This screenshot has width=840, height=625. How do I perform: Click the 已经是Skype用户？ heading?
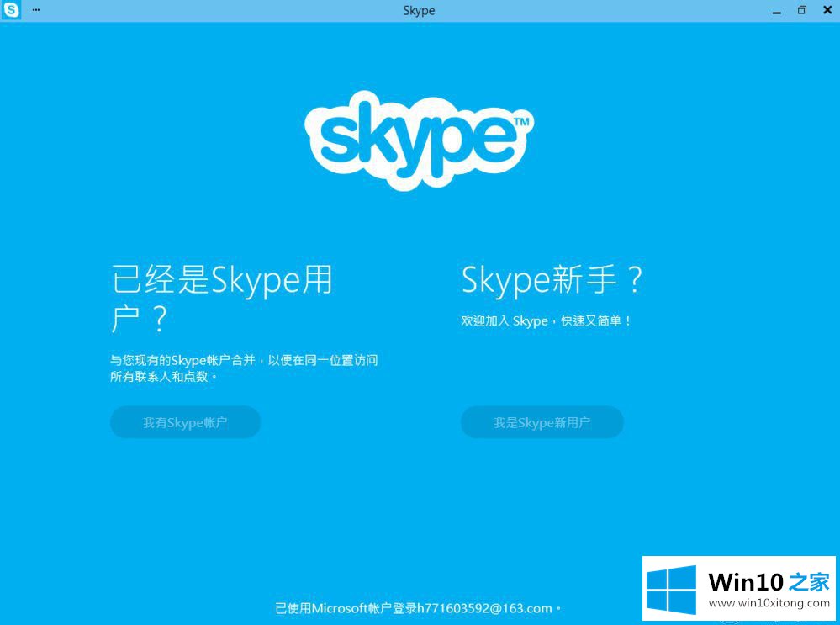tap(222, 299)
